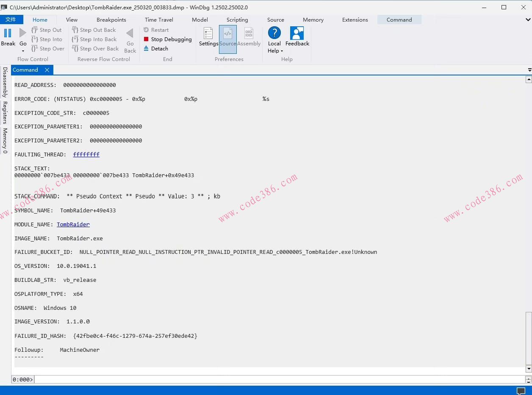This screenshot has height=395, width=532.
Task: Click the command input field
Action: click(x=279, y=379)
